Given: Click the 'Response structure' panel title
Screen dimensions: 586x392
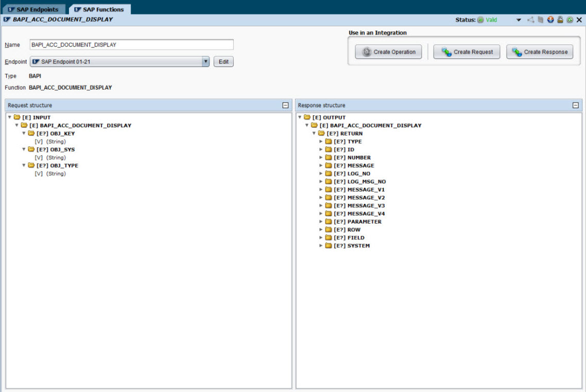Looking at the screenshot, I should (x=322, y=106).
